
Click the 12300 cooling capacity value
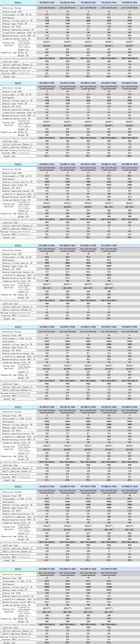(x=109, y=587)
